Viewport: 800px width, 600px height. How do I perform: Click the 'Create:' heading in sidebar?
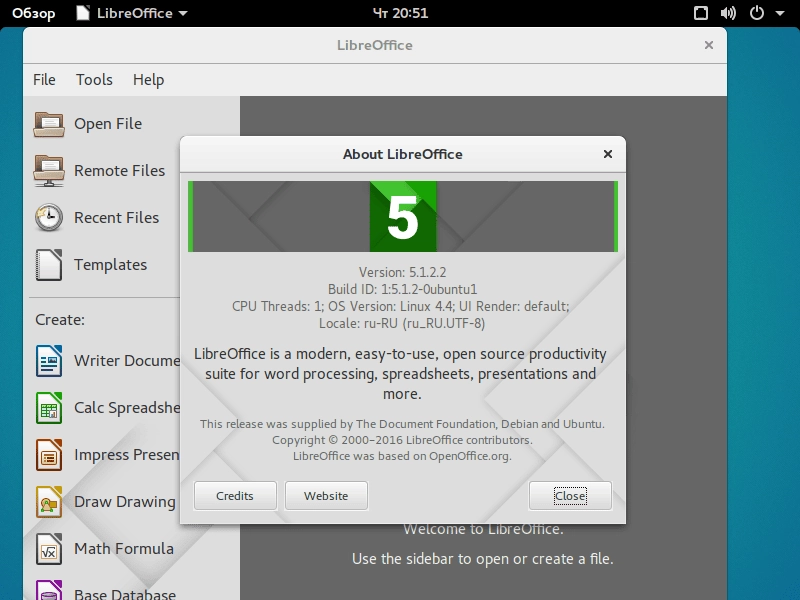[60, 320]
